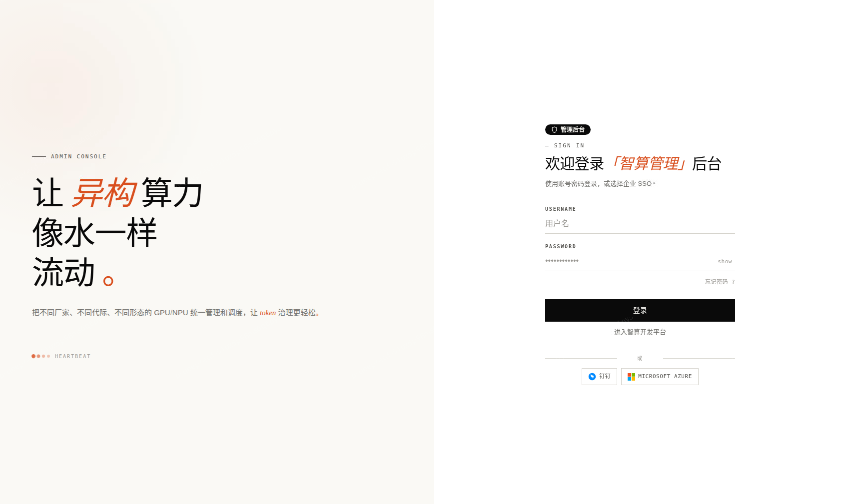This screenshot has height=504, width=842.
Task: Click the black 登录 button
Action: click(640, 310)
